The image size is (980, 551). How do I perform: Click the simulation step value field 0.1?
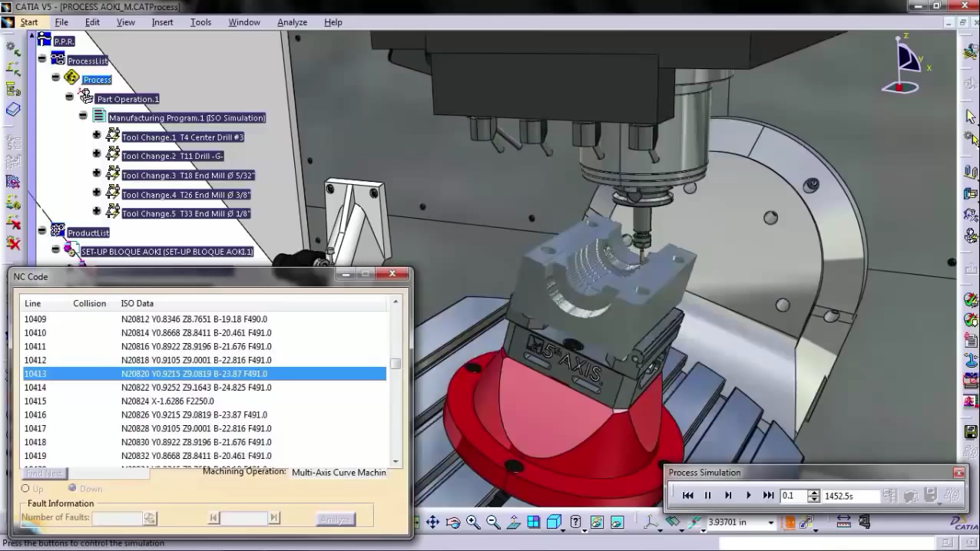794,496
